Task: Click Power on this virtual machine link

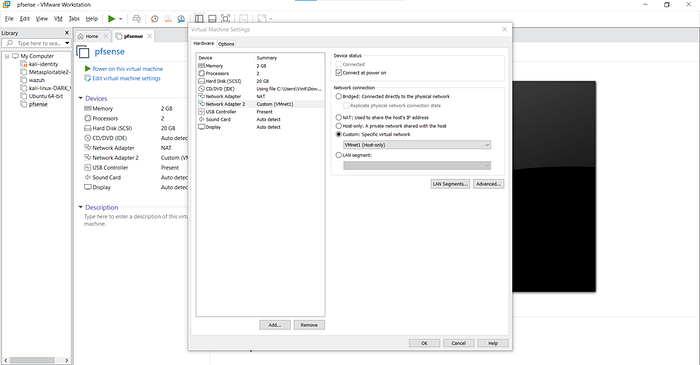Action: pyautogui.click(x=128, y=69)
